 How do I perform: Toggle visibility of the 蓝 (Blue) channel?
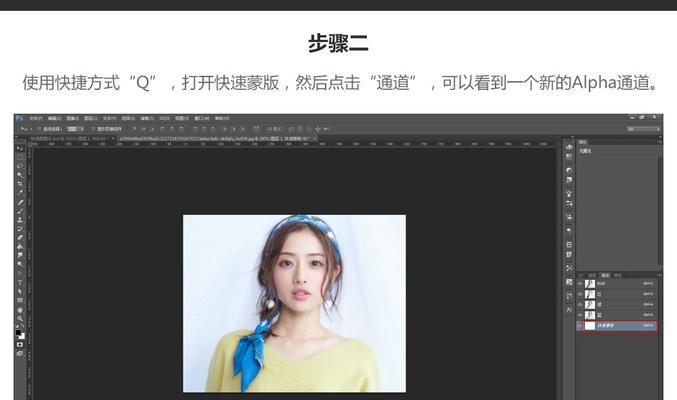tap(580, 315)
